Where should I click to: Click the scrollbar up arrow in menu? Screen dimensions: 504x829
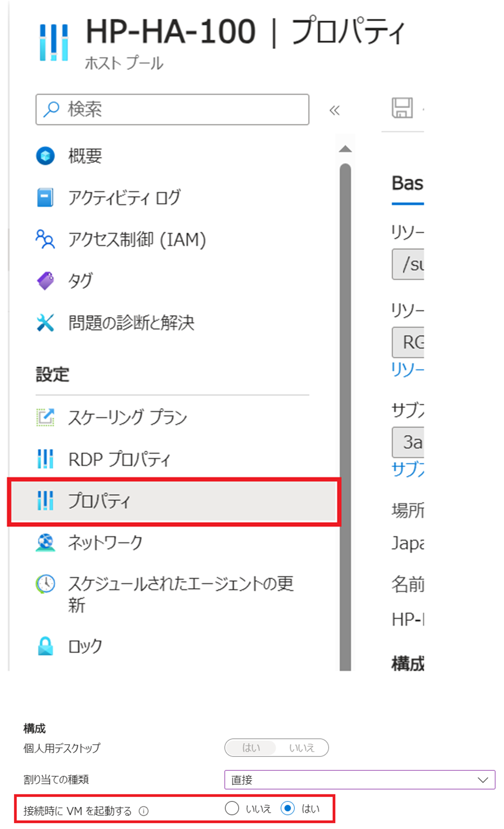point(345,149)
